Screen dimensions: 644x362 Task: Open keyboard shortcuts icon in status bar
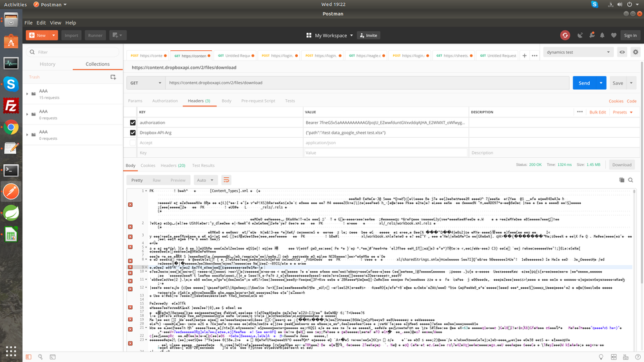[625, 357]
